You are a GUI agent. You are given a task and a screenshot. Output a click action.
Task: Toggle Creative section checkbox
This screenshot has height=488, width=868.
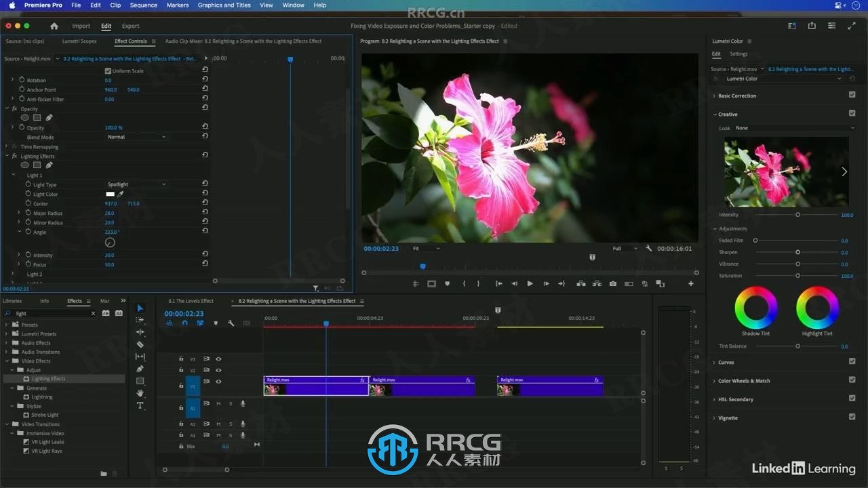coord(852,113)
